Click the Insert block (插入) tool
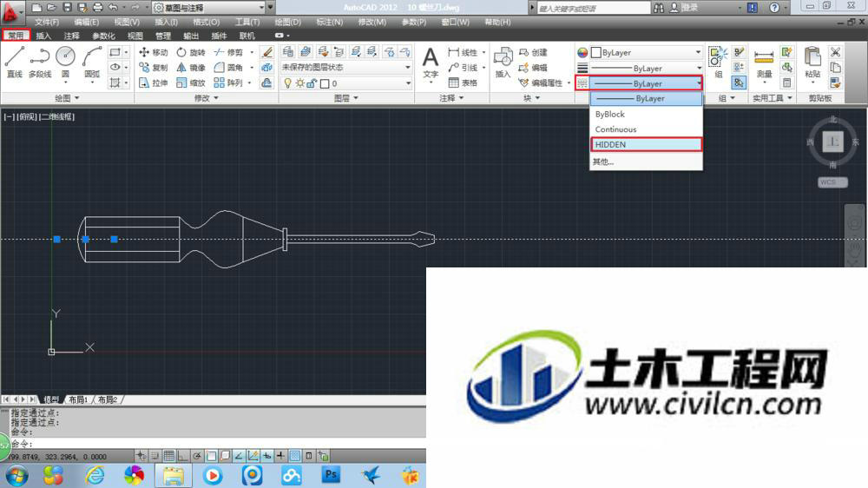Screen dimensions: 868x488 [x=503, y=63]
